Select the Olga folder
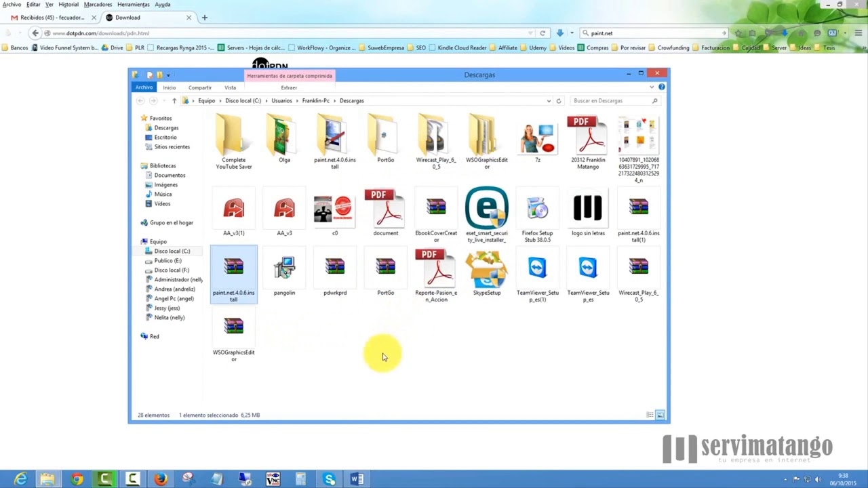Viewport: 868px width, 488px height. pyautogui.click(x=284, y=139)
